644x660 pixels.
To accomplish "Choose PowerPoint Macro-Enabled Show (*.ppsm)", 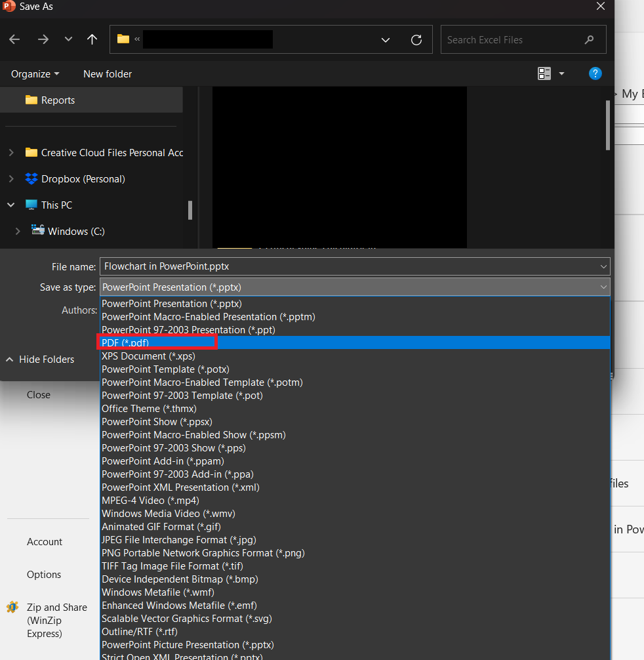I will pos(355,435).
